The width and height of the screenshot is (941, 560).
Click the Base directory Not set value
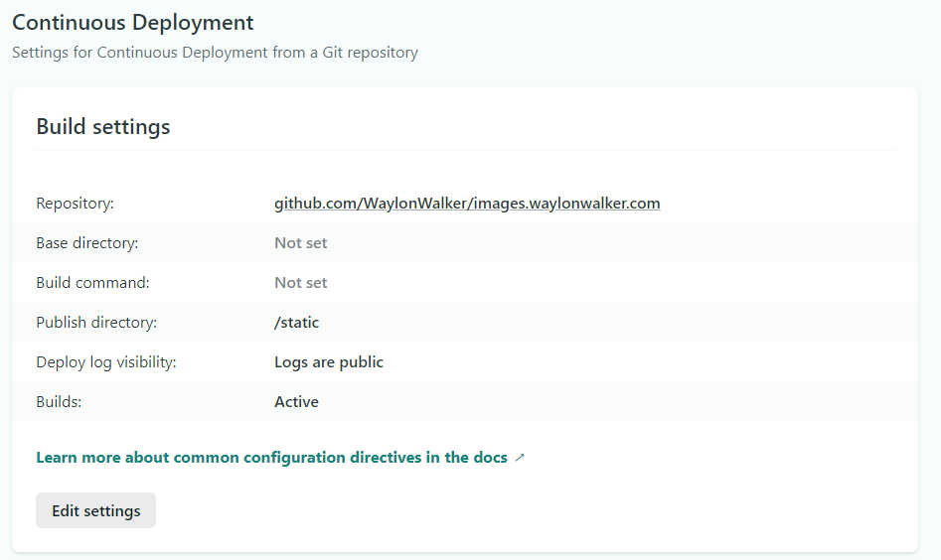point(301,243)
